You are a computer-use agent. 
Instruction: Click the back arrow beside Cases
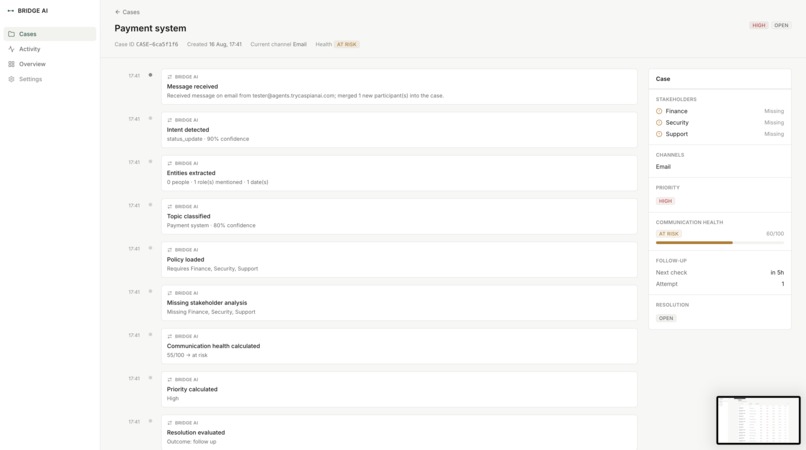(x=118, y=12)
